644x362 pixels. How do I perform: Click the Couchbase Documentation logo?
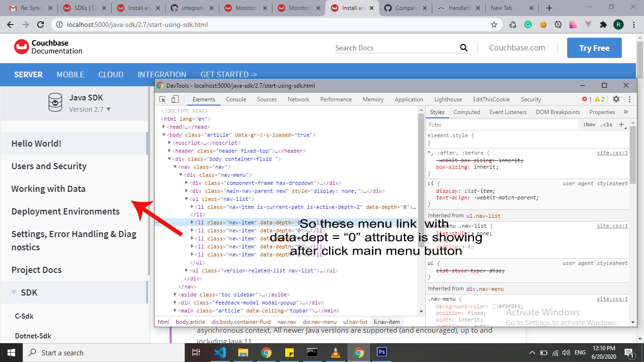48,47
